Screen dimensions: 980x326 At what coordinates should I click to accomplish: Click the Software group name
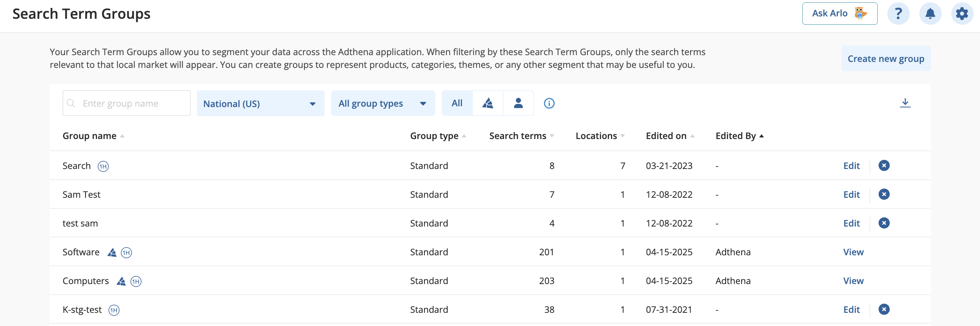[81, 252]
